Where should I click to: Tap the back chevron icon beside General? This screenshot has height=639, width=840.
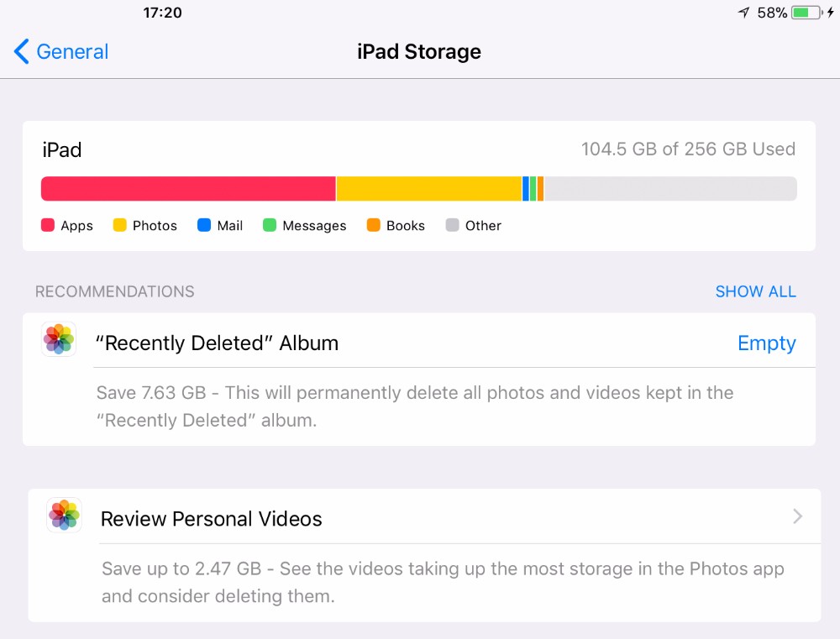[22, 51]
